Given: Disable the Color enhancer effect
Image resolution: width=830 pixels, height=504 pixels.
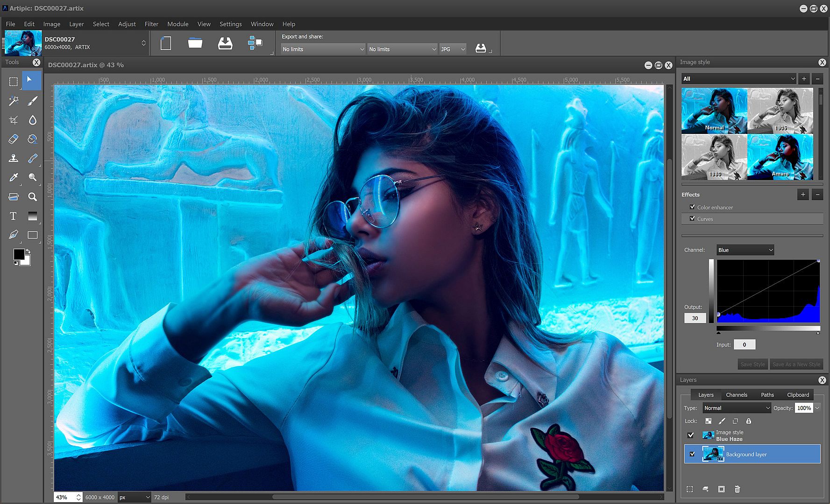Looking at the screenshot, I should click(692, 207).
